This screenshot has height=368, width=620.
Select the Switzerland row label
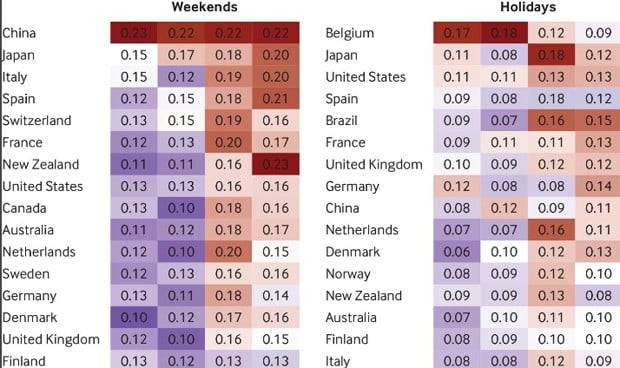point(37,120)
